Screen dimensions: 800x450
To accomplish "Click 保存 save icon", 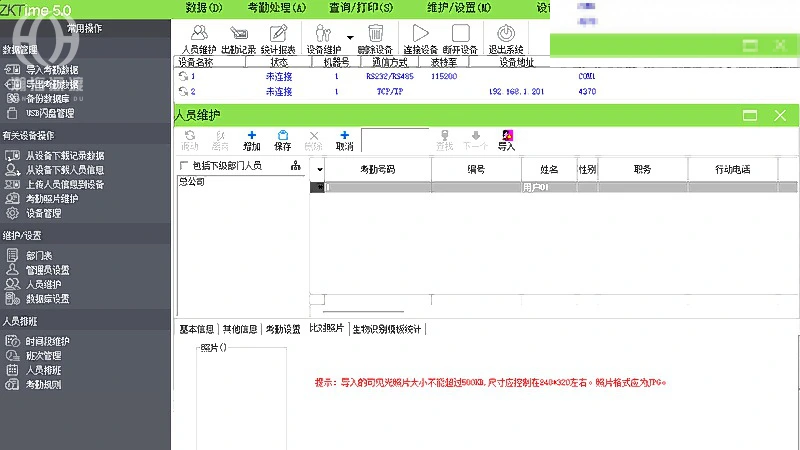I will [x=282, y=141].
